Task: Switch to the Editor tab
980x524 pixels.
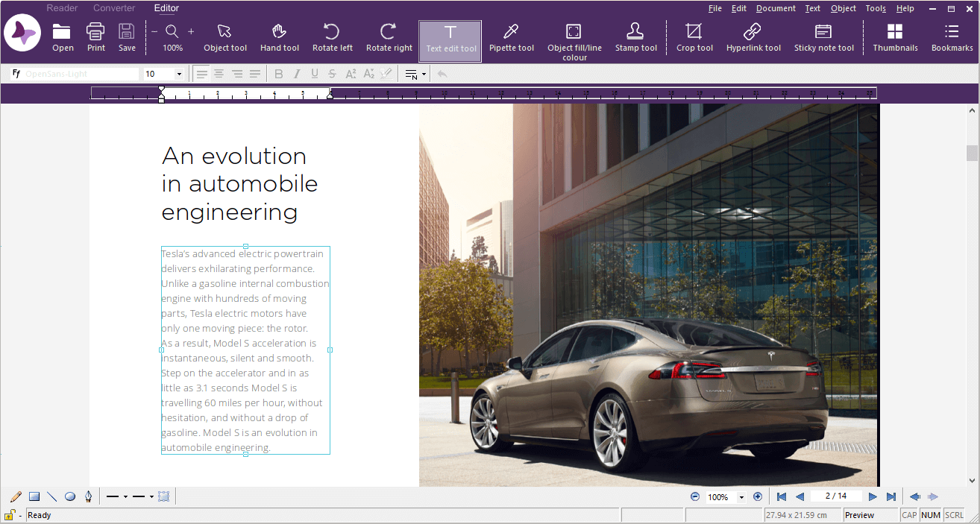Action: click(166, 8)
